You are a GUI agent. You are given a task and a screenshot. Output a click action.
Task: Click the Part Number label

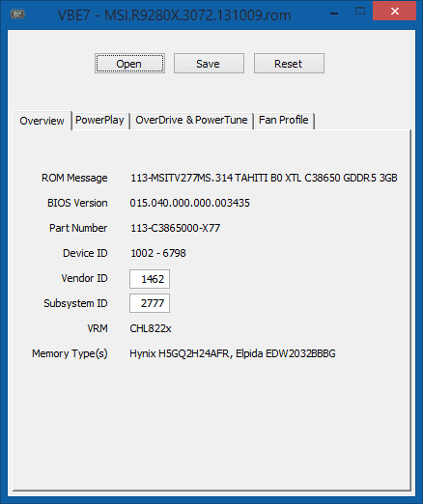click(x=78, y=228)
